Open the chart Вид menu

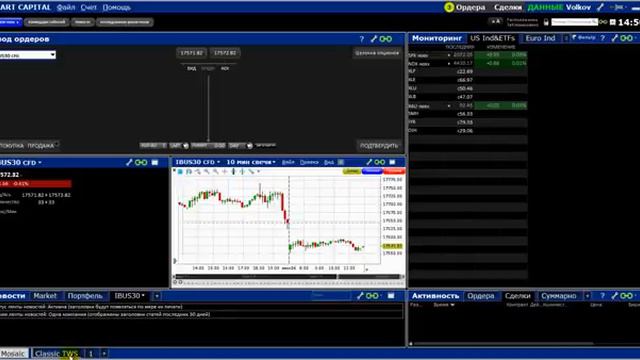click(329, 162)
